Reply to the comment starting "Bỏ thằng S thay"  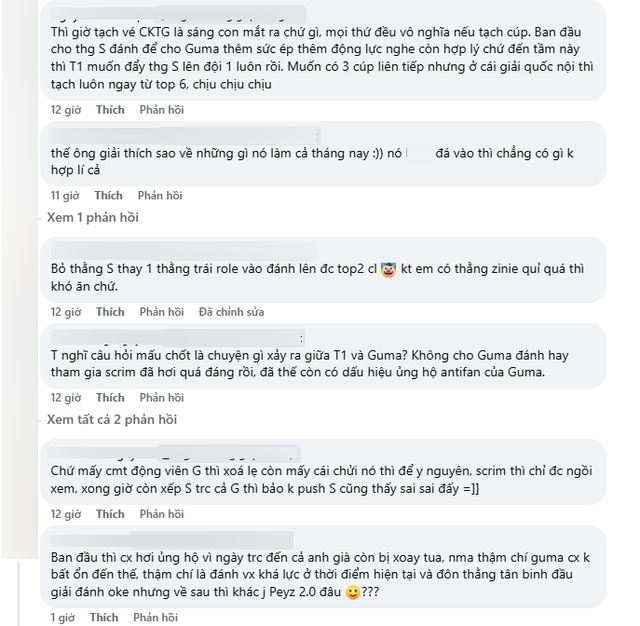[x=161, y=312]
